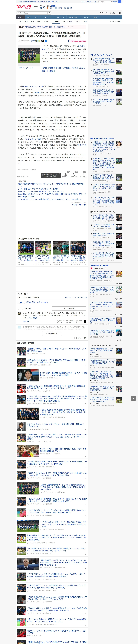Click the back-to-top arrow button
The height and width of the screenshot is (644, 138).
tap(134, 398)
